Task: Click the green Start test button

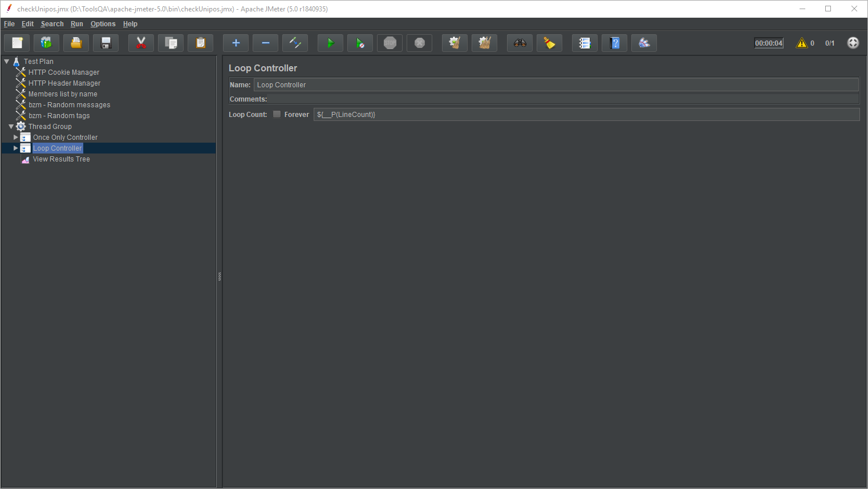Action: (x=330, y=43)
